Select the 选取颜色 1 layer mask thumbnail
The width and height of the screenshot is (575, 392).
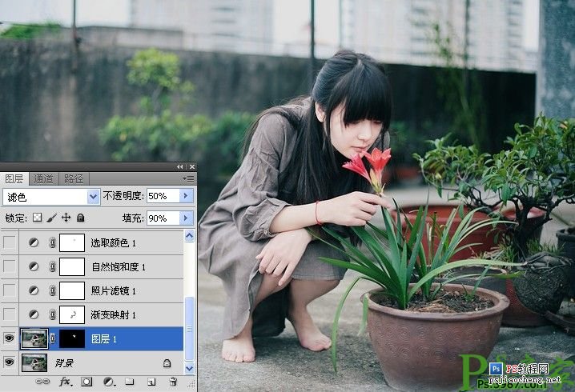[x=72, y=242]
